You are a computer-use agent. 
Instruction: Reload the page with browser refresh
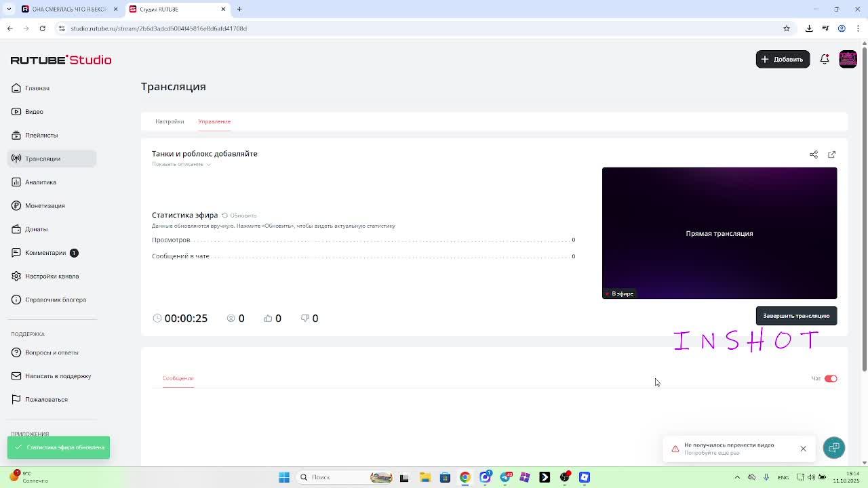[42, 28]
